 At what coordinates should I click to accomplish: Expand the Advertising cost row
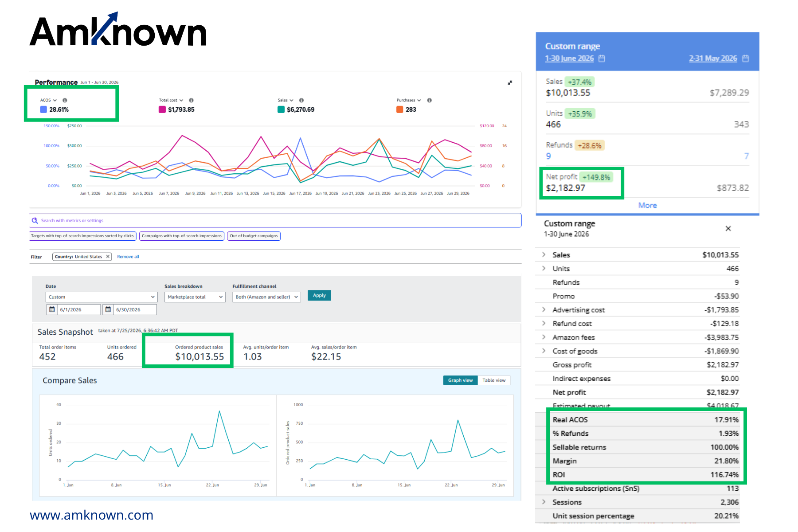point(544,310)
